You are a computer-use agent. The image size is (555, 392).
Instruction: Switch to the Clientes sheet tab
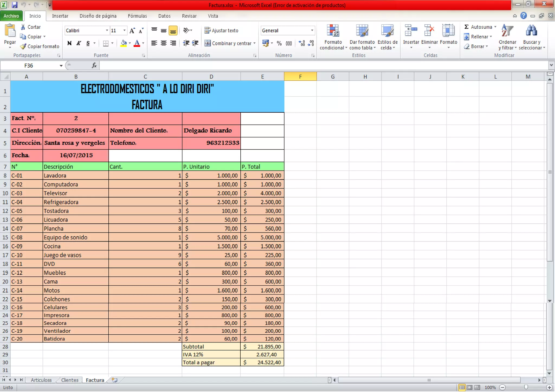point(70,380)
